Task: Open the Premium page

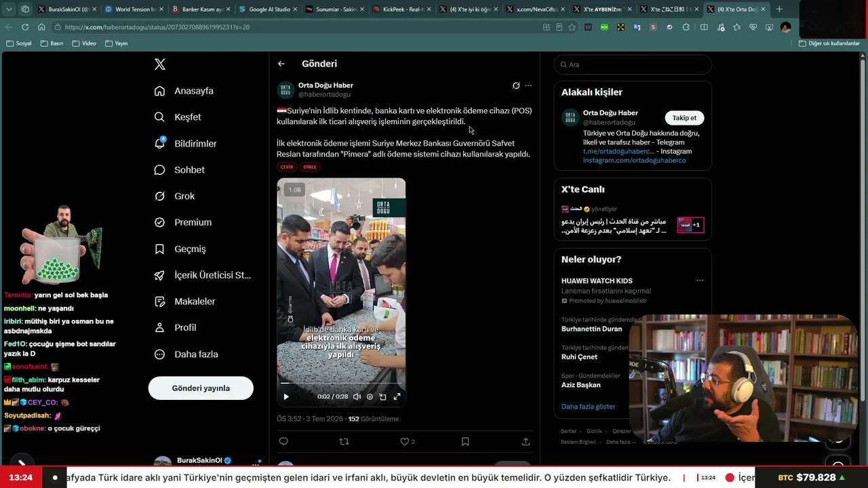Action: tap(182, 222)
